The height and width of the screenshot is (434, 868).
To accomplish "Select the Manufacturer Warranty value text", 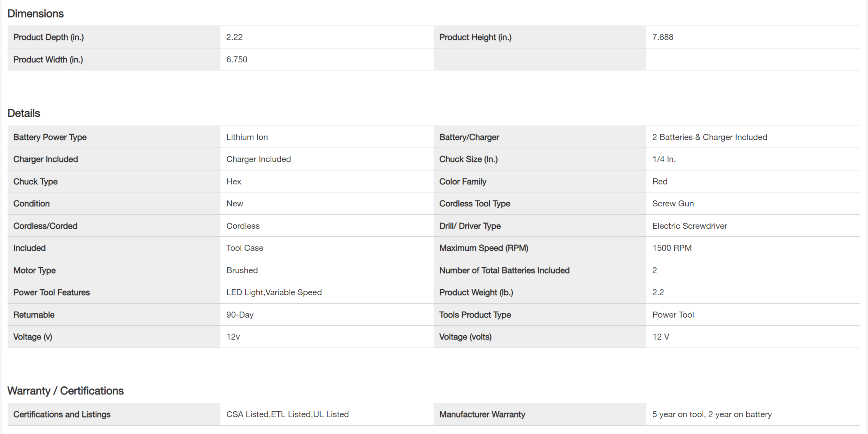I will (712, 414).
